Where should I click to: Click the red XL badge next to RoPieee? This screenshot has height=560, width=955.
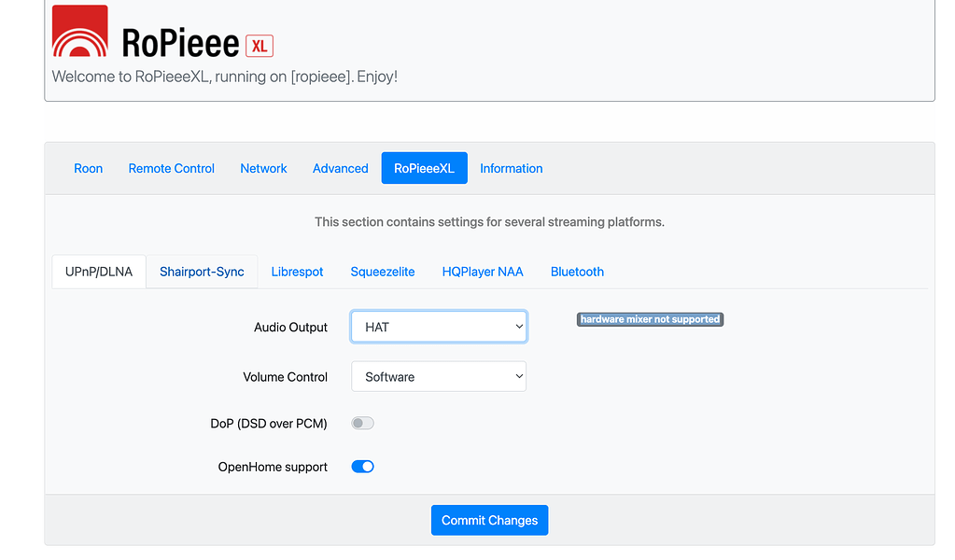(x=259, y=45)
